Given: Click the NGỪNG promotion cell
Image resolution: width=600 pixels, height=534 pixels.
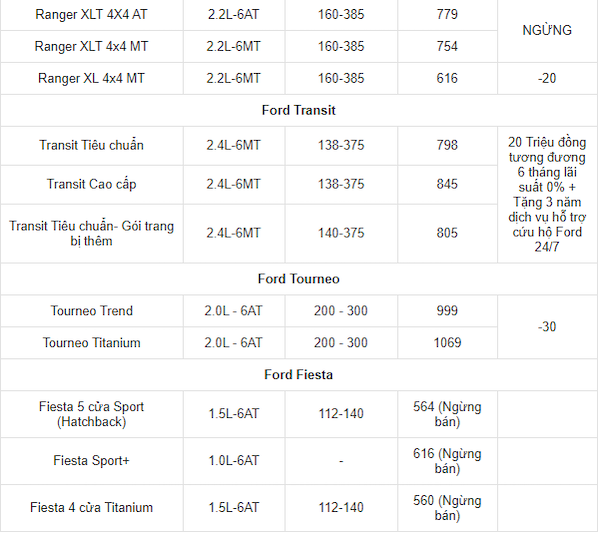Looking at the screenshot, I should [547, 31].
